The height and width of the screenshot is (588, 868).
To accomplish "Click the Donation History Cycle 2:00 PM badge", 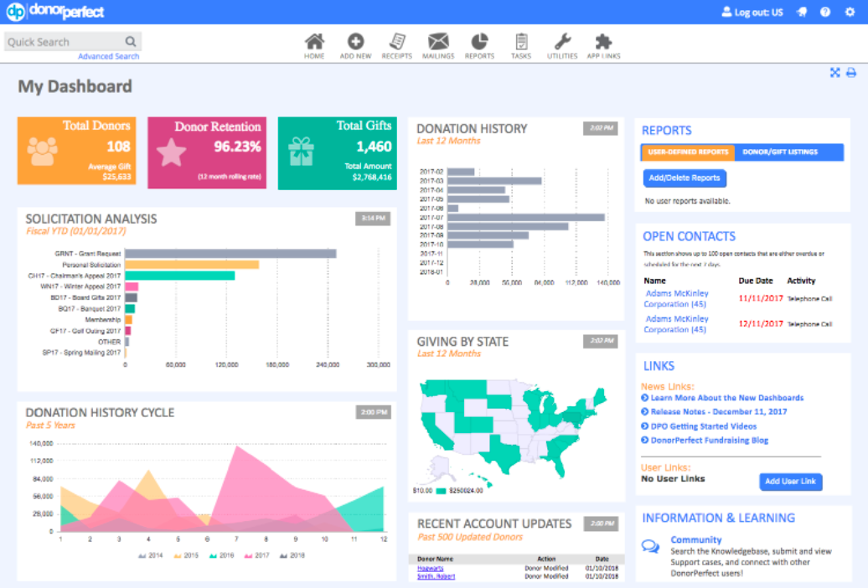I will click(x=373, y=412).
